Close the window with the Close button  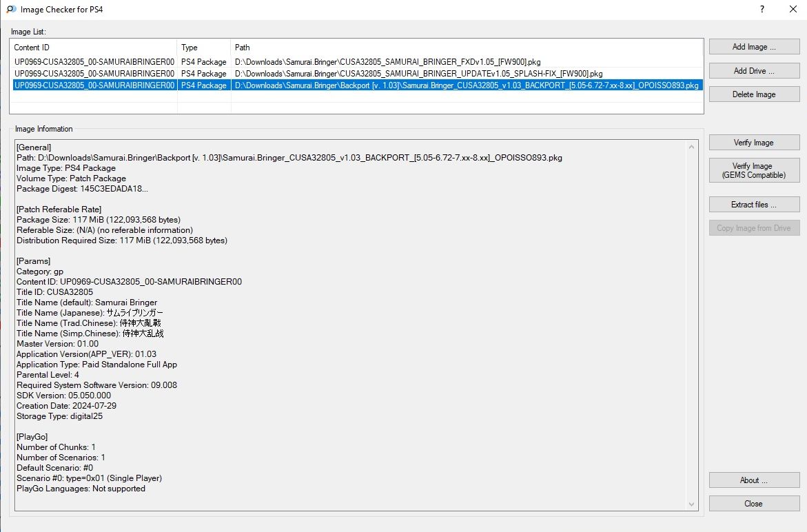[754, 504]
